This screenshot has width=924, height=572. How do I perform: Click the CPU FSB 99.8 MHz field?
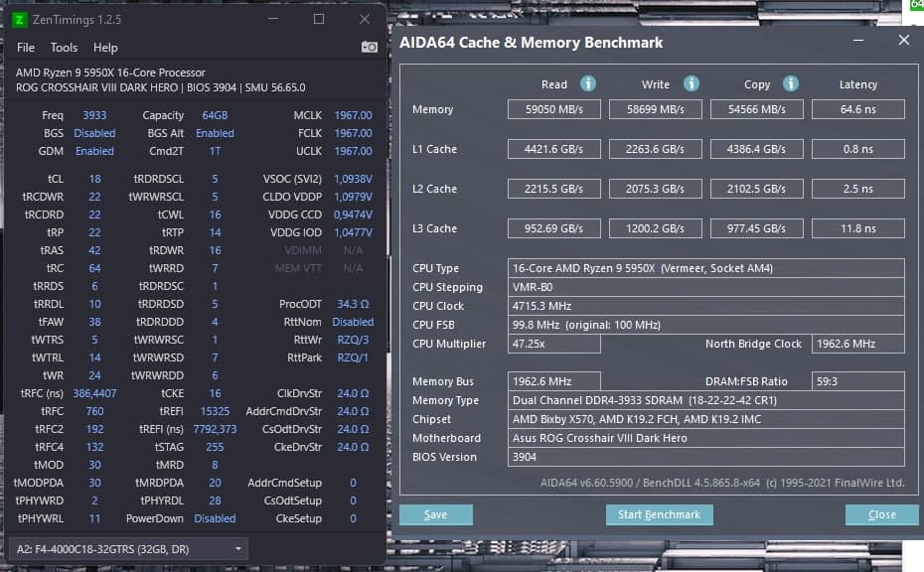click(x=706, y=325)
